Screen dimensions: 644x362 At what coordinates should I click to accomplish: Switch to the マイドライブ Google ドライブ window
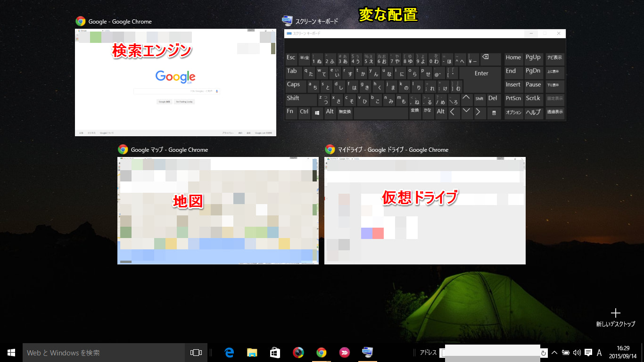[x=425, y=210]
